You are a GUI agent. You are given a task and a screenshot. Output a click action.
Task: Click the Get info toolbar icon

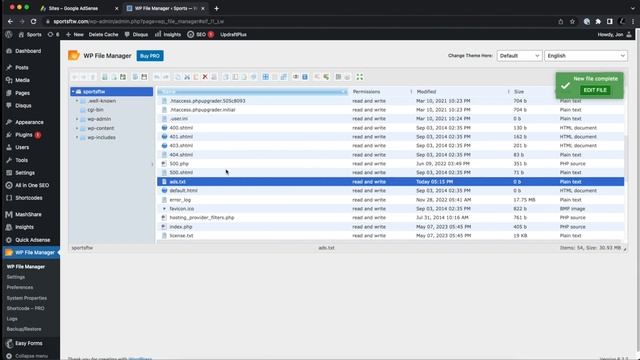click(x=304, y=77)
